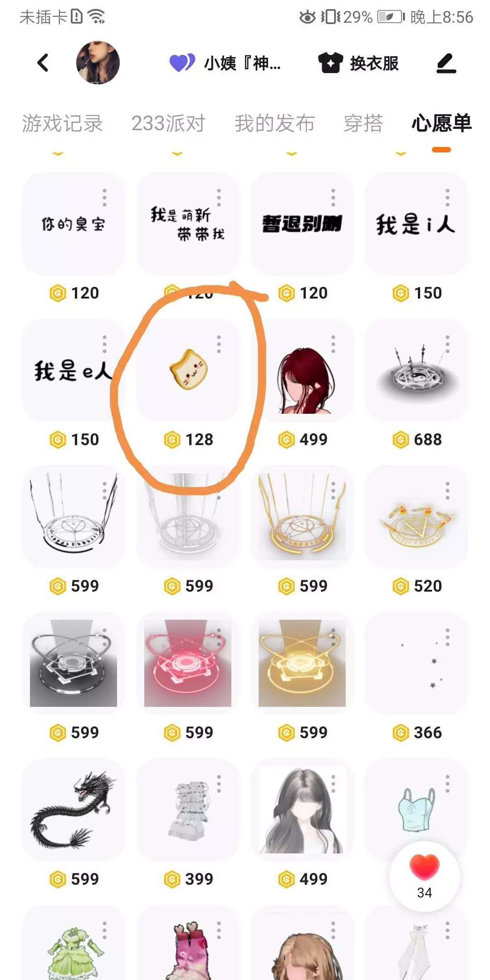Tap the 我是萌新带带我 sticker

coord(188,223)
